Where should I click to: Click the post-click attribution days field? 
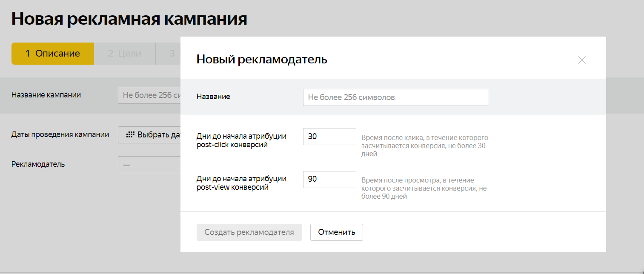coord(329,137)
